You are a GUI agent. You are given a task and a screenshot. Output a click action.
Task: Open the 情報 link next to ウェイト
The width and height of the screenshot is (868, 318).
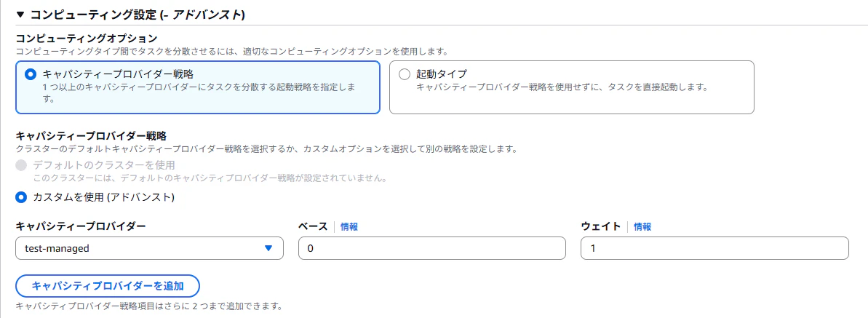[642, 226]
